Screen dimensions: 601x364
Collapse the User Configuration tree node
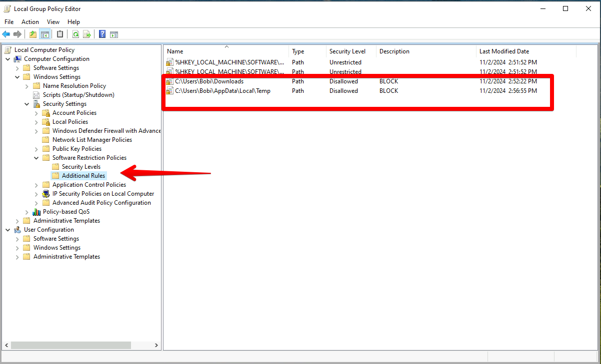point(8,230)
